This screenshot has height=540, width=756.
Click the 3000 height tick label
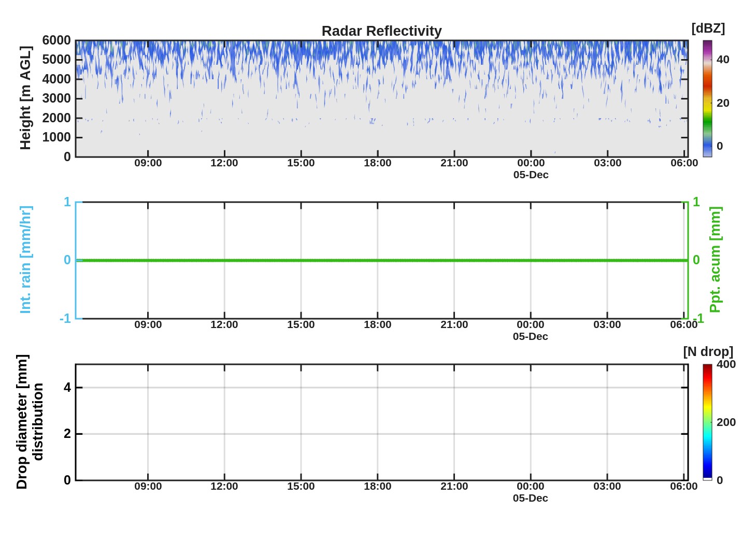(56, 98)
